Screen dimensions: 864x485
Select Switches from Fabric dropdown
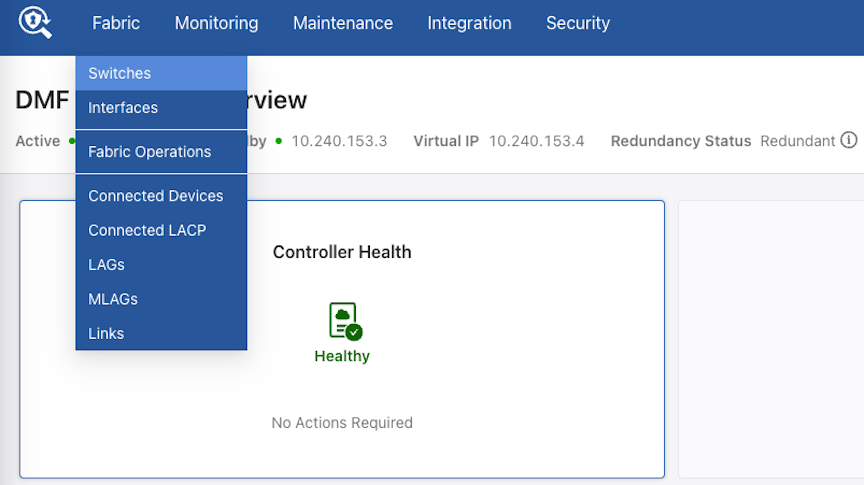(161, 73)
